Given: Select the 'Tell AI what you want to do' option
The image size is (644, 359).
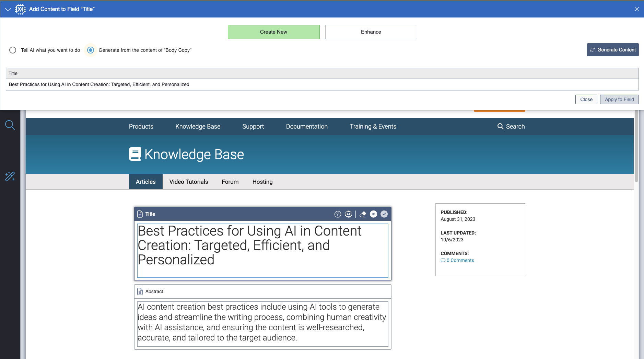Looking at the screenshot, I should click(13, 50).
